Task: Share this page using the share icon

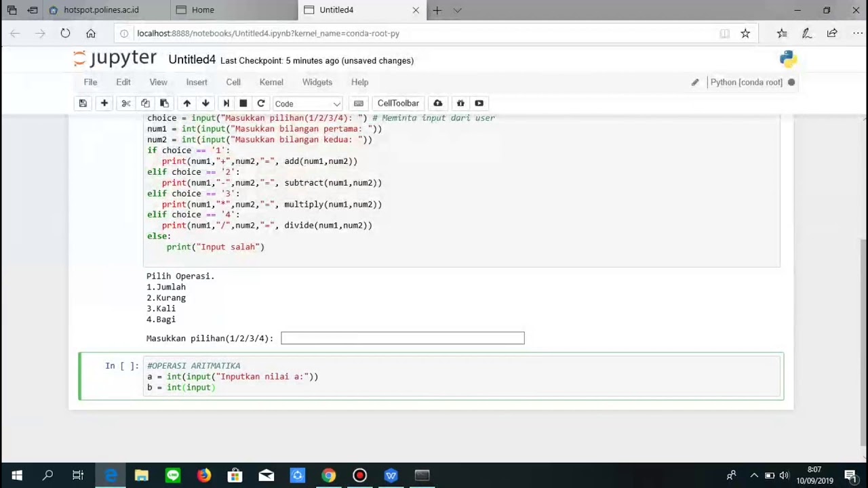Action: [832, 33]
